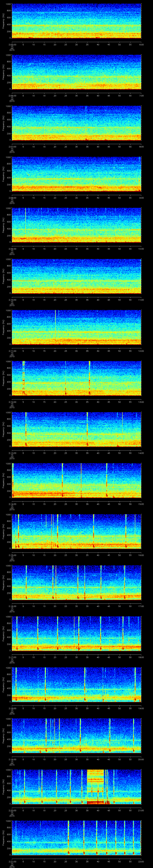Click the spectrogram panel starting at 2:11:00
This screenshot has height=868, width=153.
pos(76,327)
